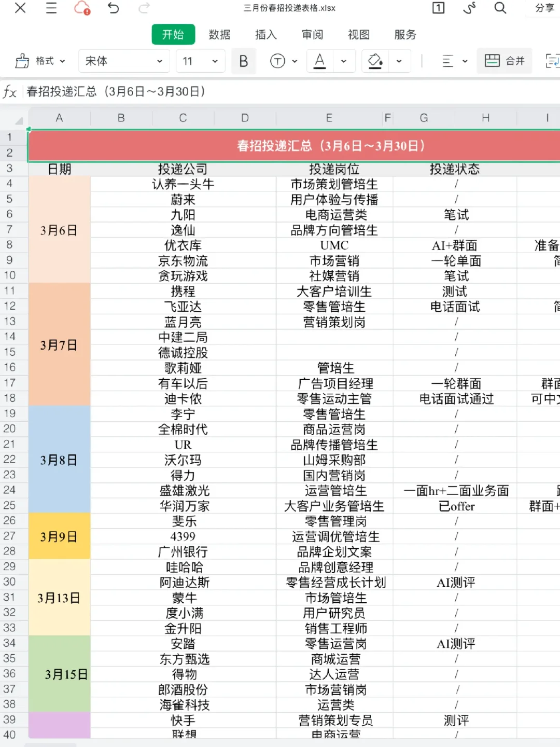Switch to the 开始 tab
This screenshot has height=747, width=560.
click(173, 34)
